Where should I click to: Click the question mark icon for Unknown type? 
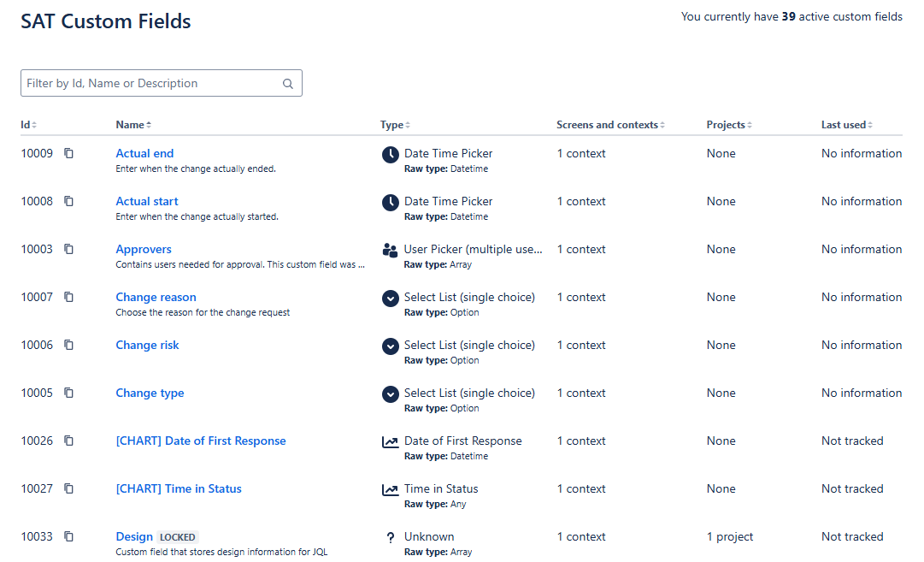(390, 538)
